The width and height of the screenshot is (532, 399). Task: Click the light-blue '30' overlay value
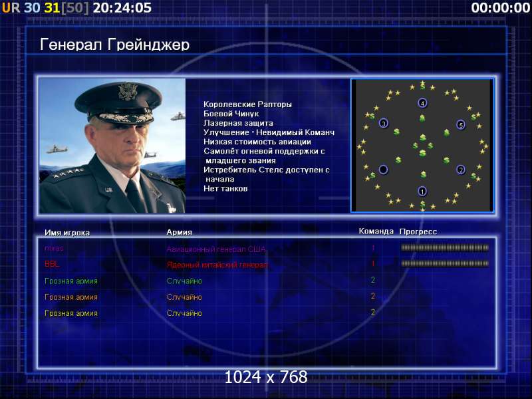point(32,7)
